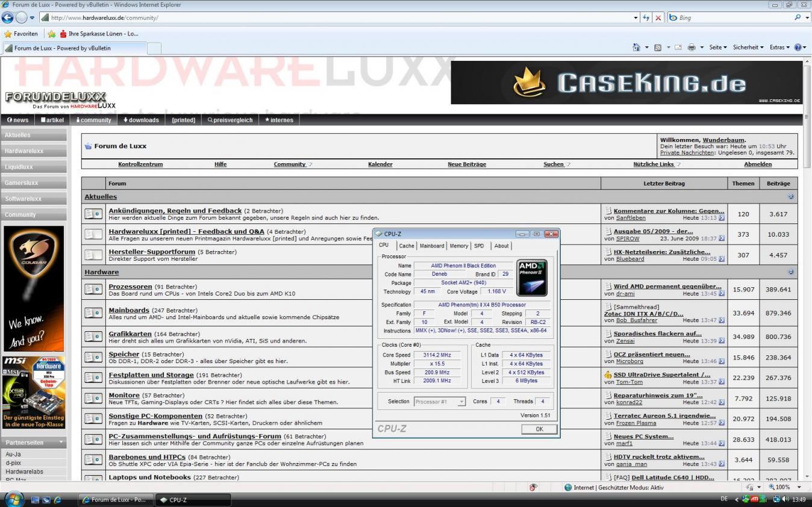Open the address bar history dropdown arrow
This screenshot has width=812, height=507.
click(x=636, y=18)
